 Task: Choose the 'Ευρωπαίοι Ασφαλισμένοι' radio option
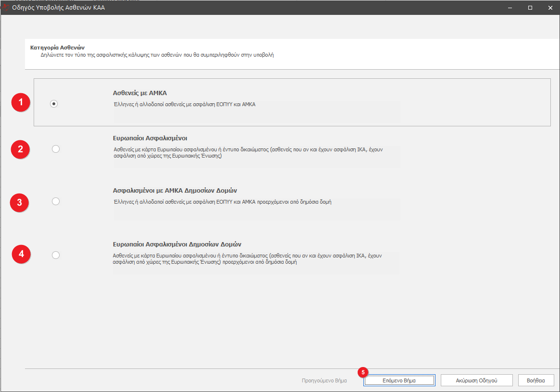click(56, 149)
